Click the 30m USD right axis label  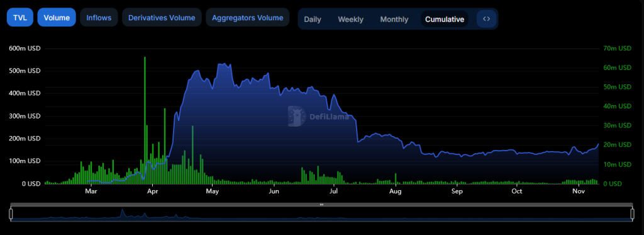(618, 125)
